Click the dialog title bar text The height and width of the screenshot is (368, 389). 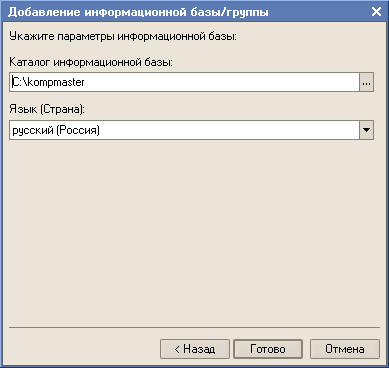pos(138,12)
